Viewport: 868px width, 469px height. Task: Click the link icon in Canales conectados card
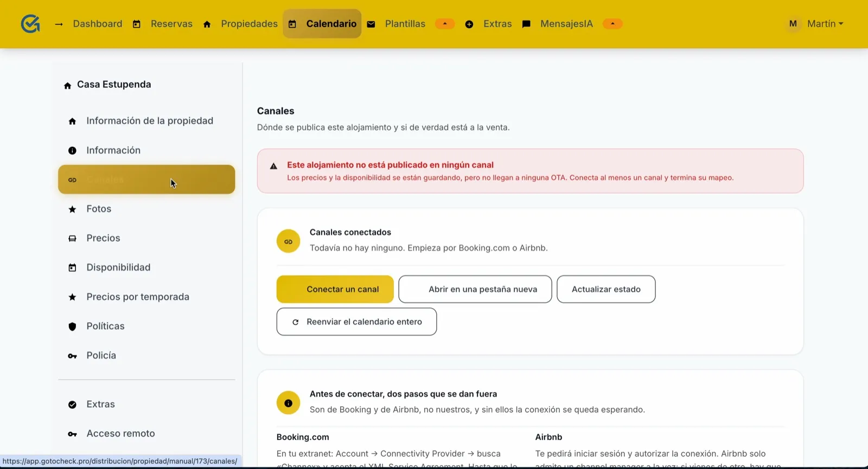[x=289, y=241]
